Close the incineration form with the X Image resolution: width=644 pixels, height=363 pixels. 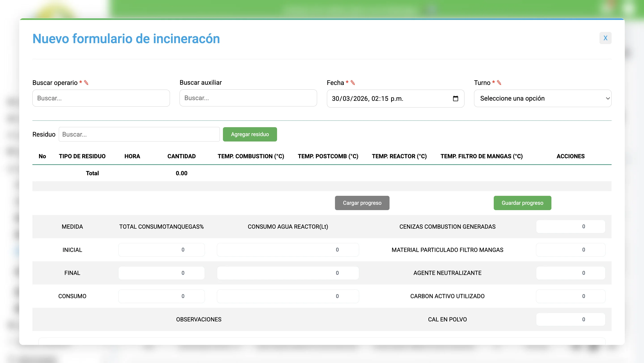pos(606,38)
